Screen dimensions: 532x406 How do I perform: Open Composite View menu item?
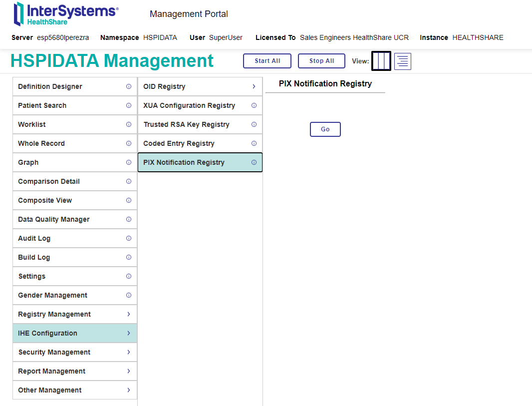75,201
